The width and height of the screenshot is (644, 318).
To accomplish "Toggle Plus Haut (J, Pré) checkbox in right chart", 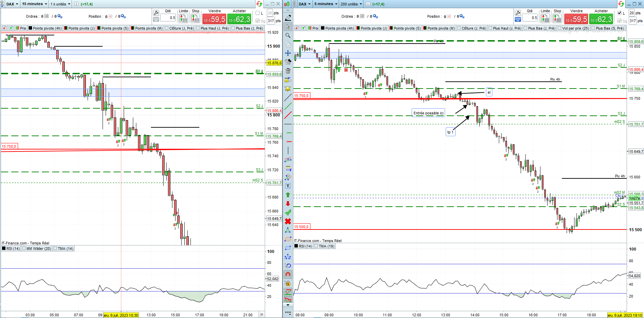I will tap(491, 28).
